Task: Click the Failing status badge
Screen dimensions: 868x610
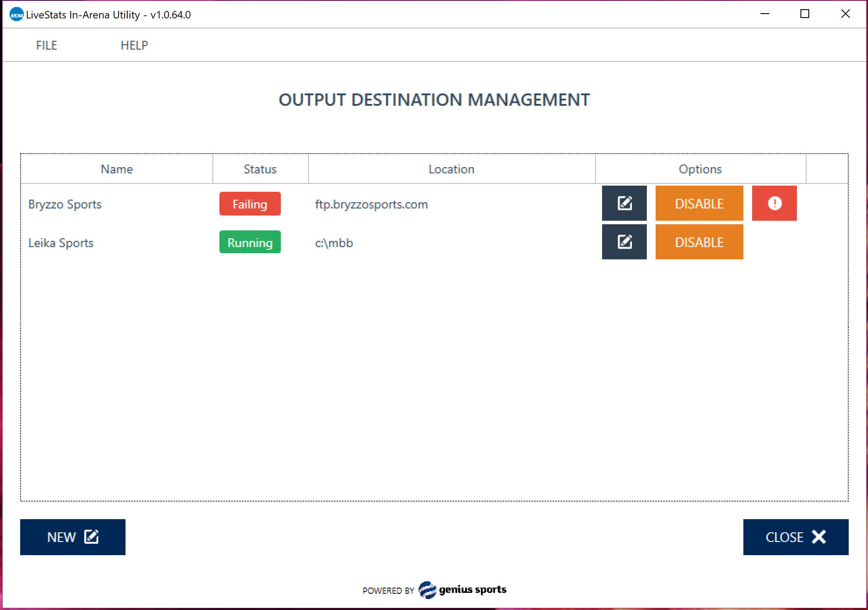Action: coord(250,204)
